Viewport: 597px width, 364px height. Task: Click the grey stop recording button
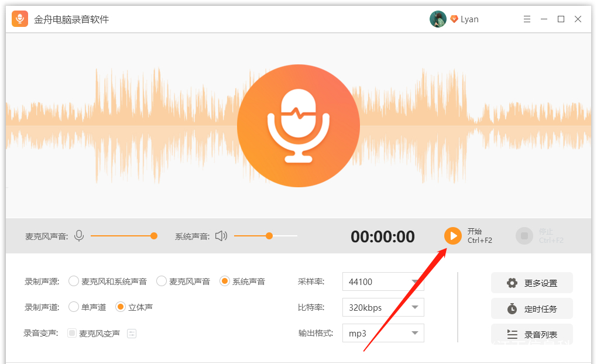(x=524, y=236)
